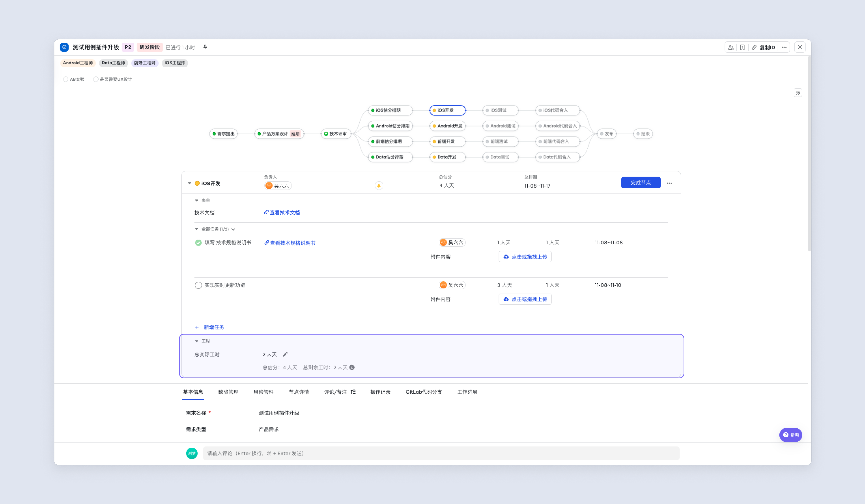Image resolution: width=865 pixels, height=504 pixels.
Task: Select the iOS测试 workflow node
Action: pyautogui.click(x=500, y=110)
